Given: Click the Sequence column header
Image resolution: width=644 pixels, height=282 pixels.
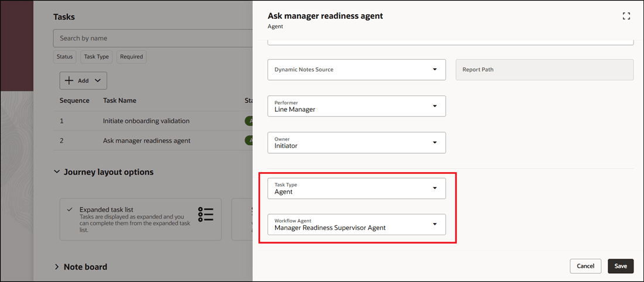Looking at the screenshot, I should pyautogui.click(x=74, y=101).
